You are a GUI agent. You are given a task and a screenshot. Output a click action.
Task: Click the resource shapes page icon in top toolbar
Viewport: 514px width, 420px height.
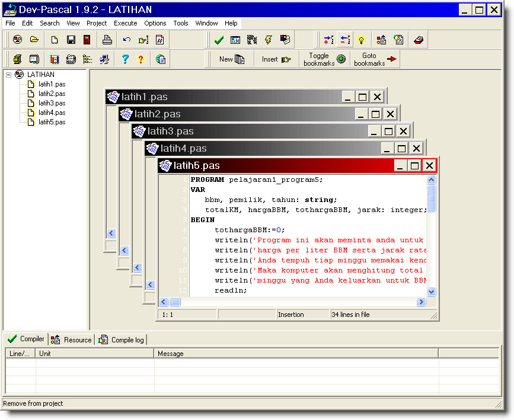click(x=381, y=40)
